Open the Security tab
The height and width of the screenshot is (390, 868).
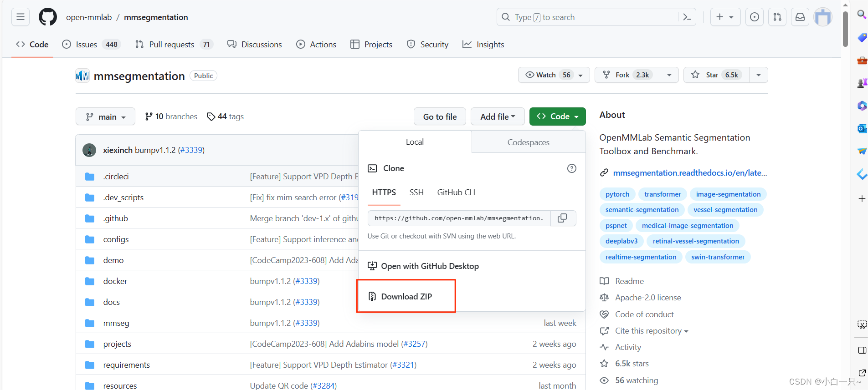427,44
